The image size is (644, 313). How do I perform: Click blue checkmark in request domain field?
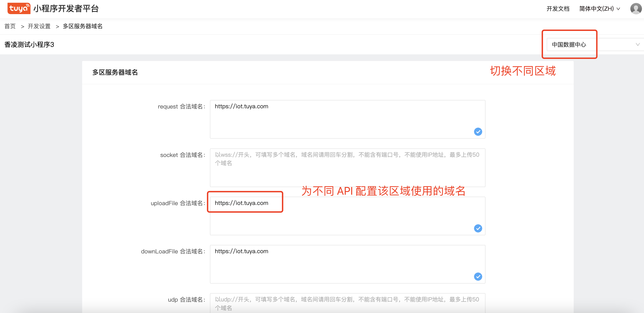pyautogui.click(x=478, y=132)
